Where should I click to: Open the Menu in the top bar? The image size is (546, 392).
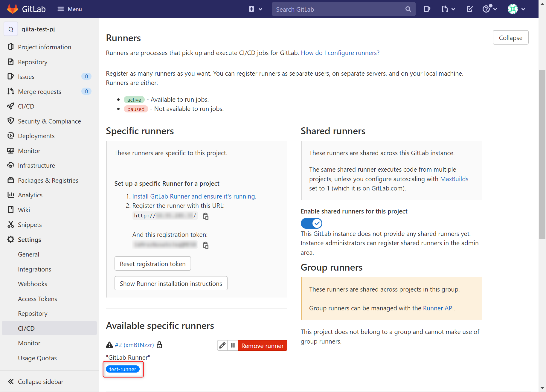[x=69, y=9]
